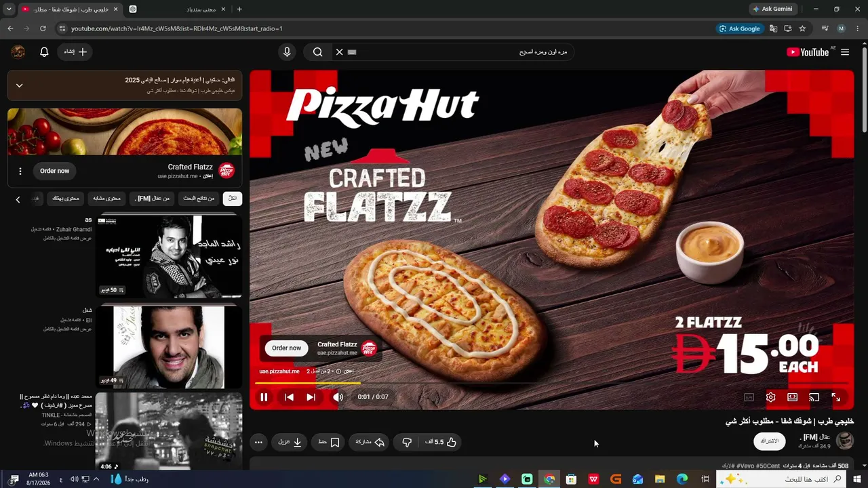Image resolution: width=868 pixels, height=488 pixels.
Task: Dislike the video with thumbs down
Action: (407, 442)
